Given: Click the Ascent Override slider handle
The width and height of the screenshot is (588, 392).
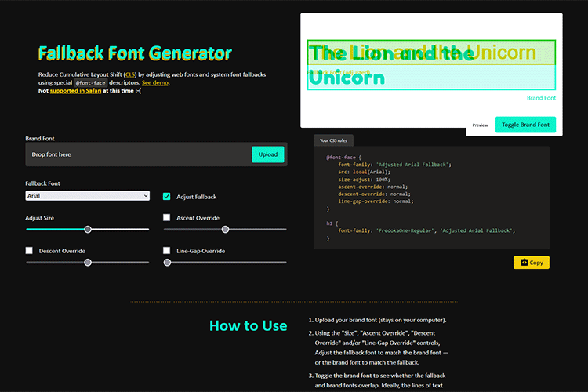Looking at the screenshot, I should pyautogui.click(x=225, y=230).
